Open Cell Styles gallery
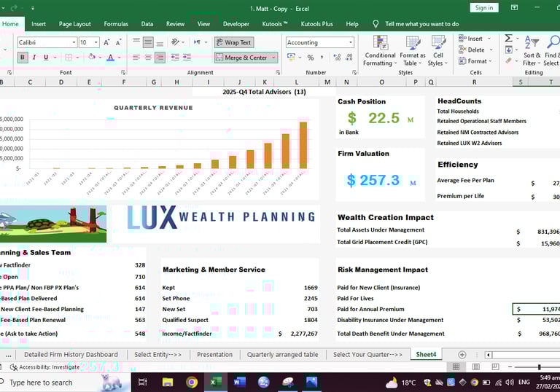Image resolution: width=560 pixels, height=392 pixels. [437, 51]
